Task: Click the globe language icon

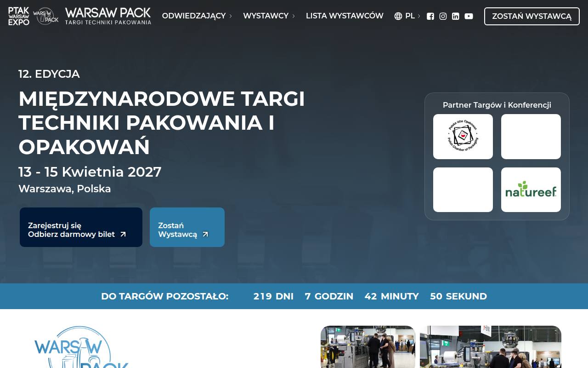Action: 398,16
